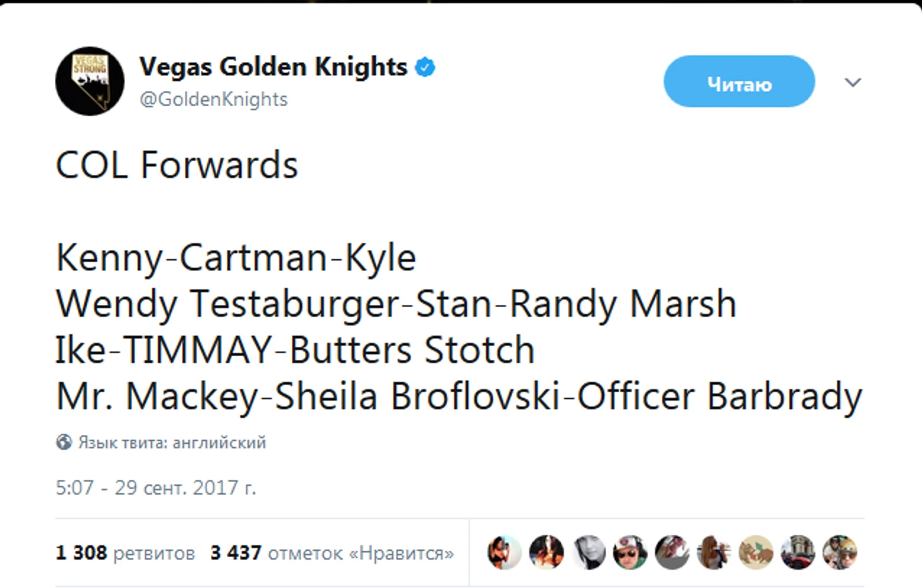
Task: Open the black-and-white portrait liker avatar
Action: tap(589, 553)
